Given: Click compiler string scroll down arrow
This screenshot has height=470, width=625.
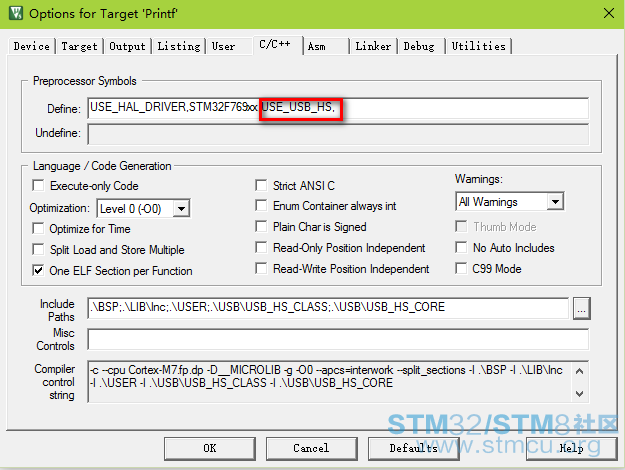Looking at the screenshot, I should 580,394.
